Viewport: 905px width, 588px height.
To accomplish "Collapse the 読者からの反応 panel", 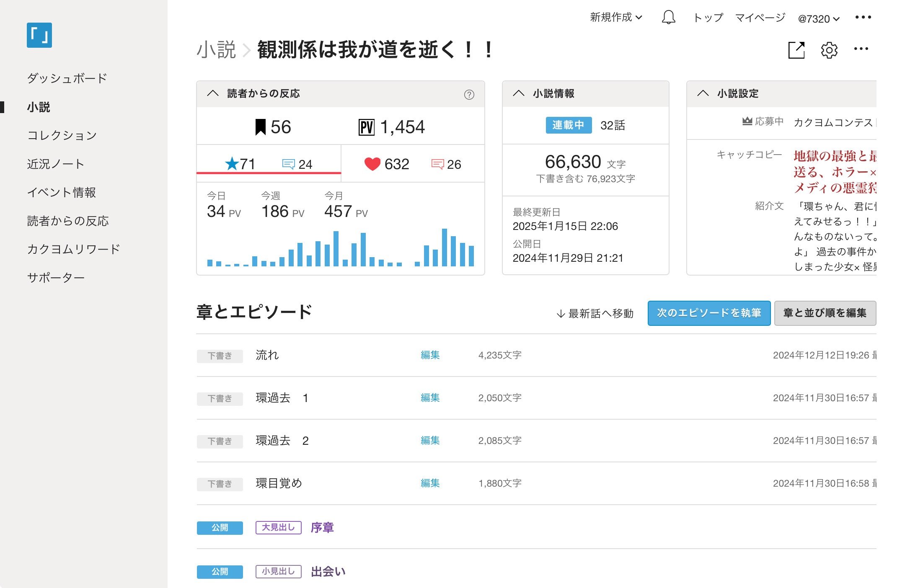I will click(213, 93).
